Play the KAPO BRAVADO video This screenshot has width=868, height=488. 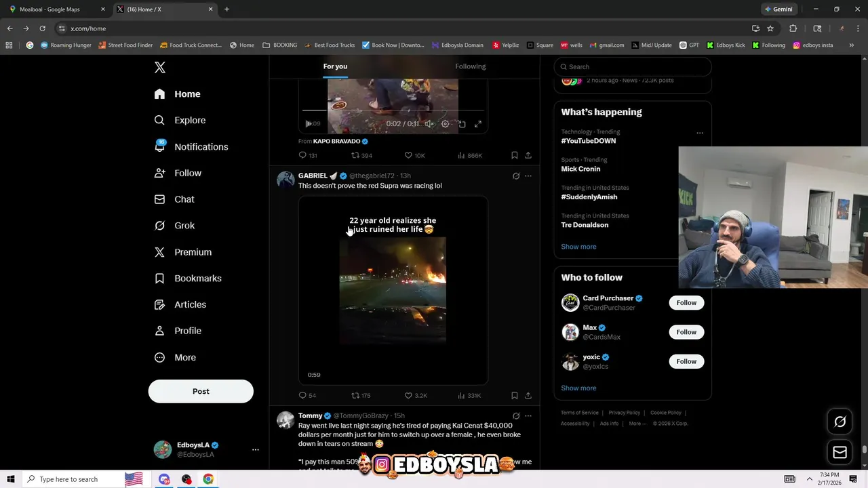click(309, 123)
